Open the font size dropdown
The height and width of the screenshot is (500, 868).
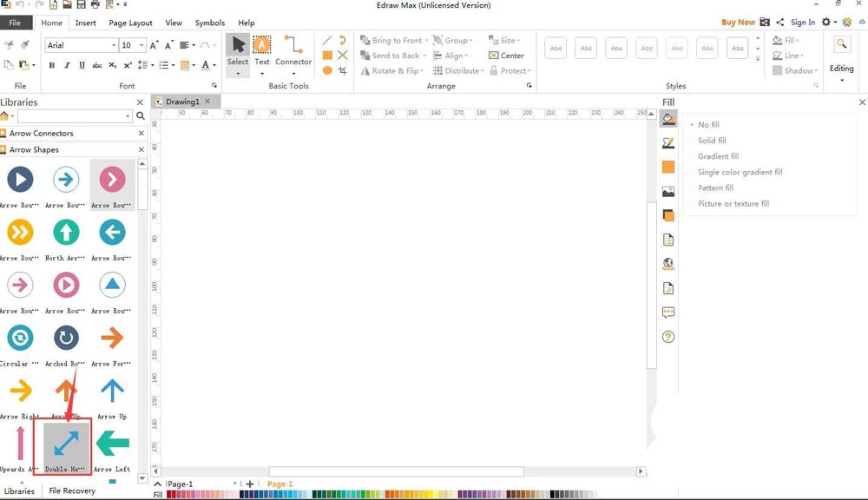141,45
